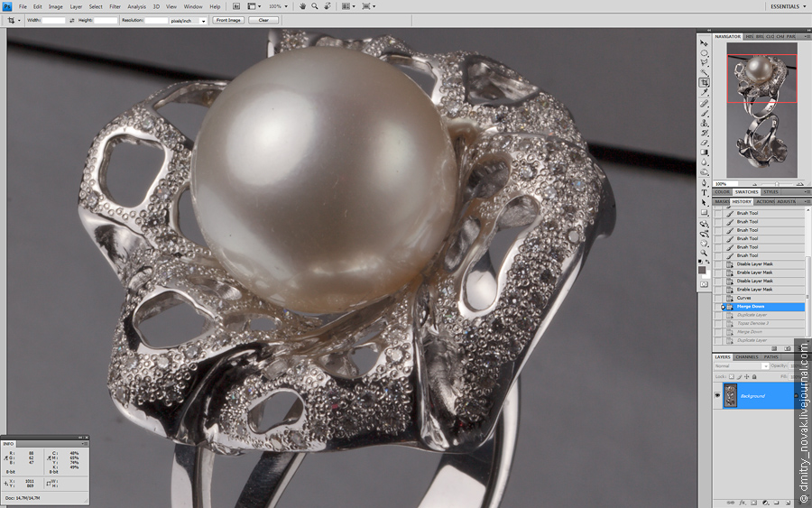The height and width of the screenshot is (508, 812).
Task: Toggle lock transparent pixels
Action: (x=731, y=376)
